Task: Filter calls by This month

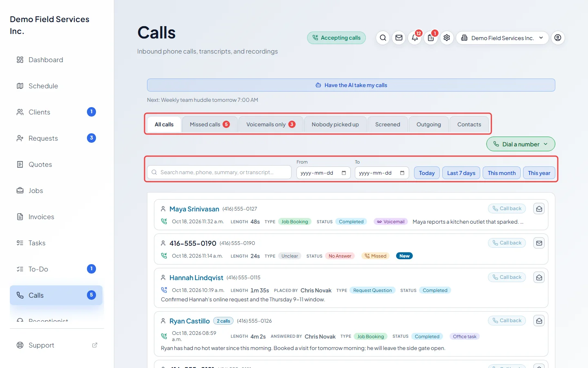Action: (x=501, y=173)
